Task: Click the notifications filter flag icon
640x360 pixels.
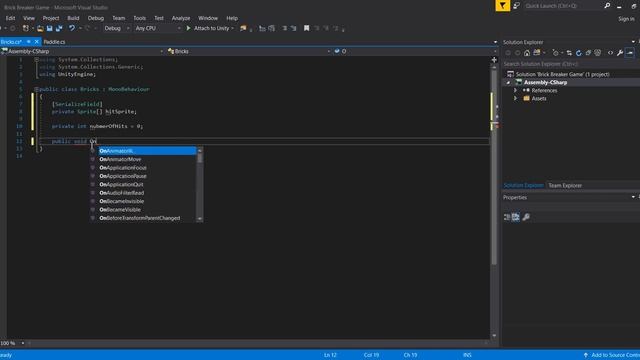Action: click(x=503, y=6)
